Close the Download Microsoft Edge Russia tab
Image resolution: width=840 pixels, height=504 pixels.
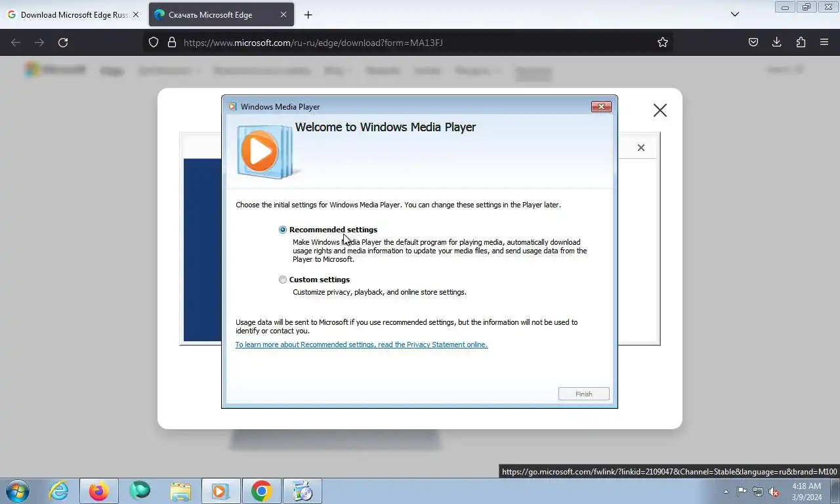(136, 14)
